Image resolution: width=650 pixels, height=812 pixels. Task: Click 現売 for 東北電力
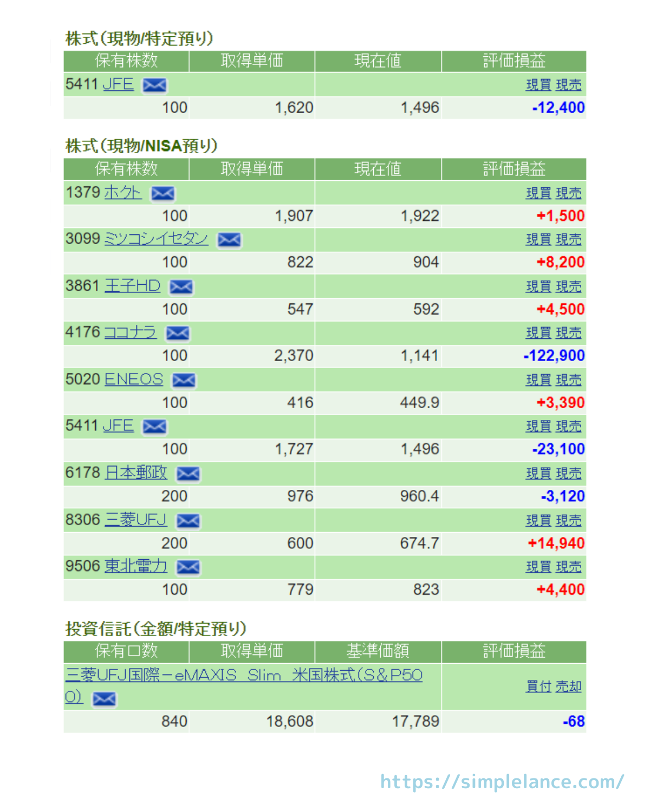(x=568, y=567)
